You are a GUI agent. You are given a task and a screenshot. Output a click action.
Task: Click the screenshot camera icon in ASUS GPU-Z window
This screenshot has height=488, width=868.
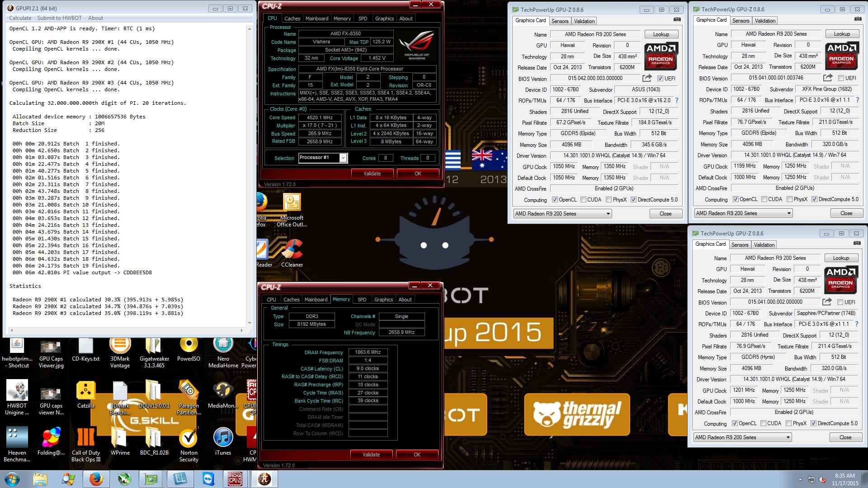tap(677, 19)
